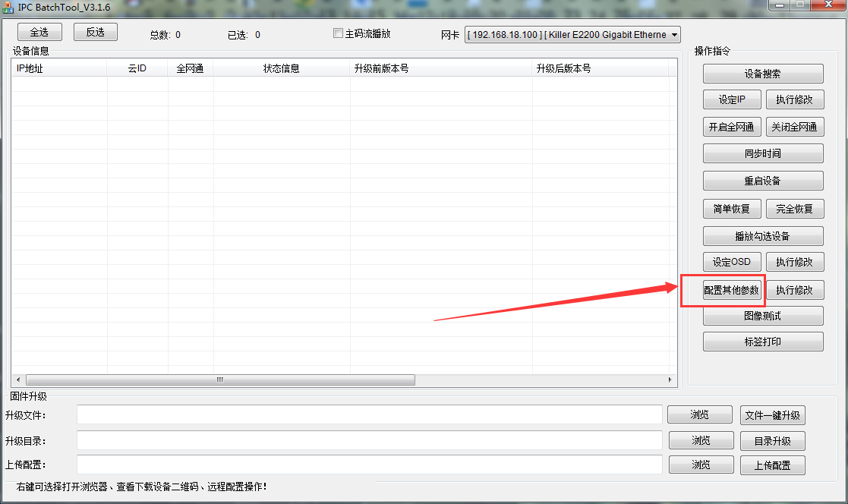
Task: Click the 完全恢复 button
Action: pos(794,209)
